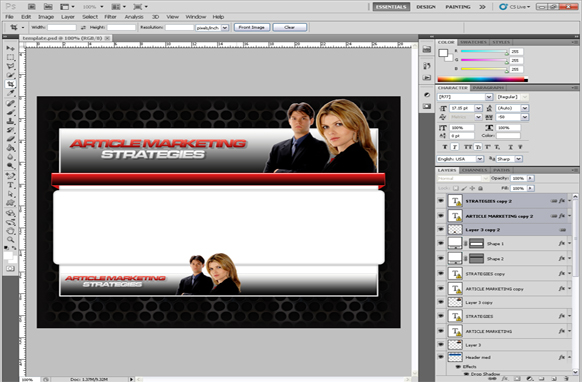Screen dimensions: 582x382
Task: Open the Filter menu
Action: [x=110, y=17]
